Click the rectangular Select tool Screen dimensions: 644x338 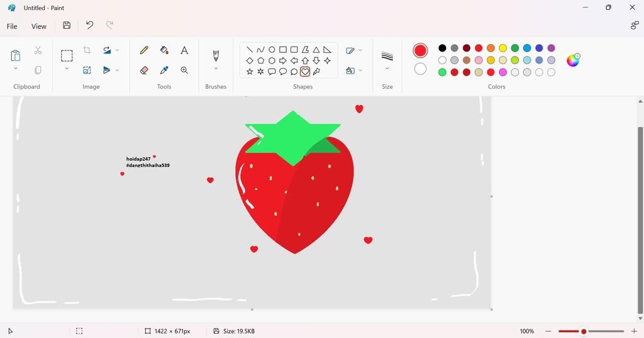tap(67, 55)
